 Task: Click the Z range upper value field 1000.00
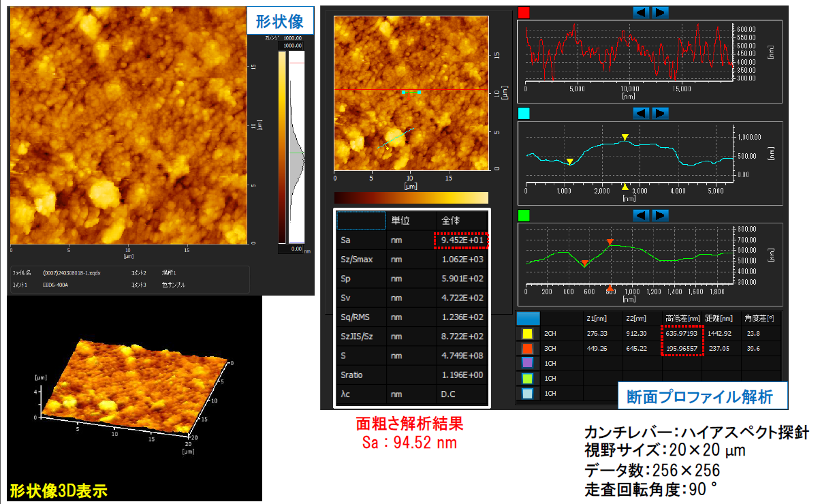coord(293,46)
